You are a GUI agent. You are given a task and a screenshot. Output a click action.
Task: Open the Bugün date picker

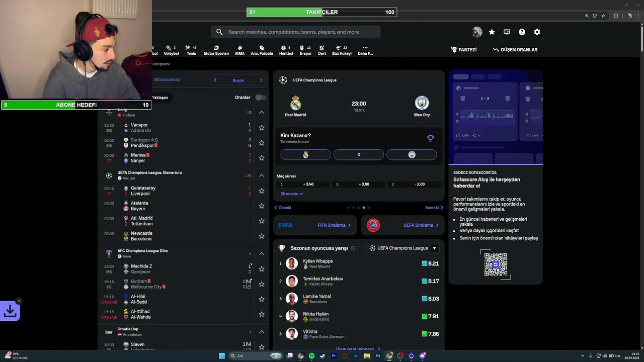(238, 80)
